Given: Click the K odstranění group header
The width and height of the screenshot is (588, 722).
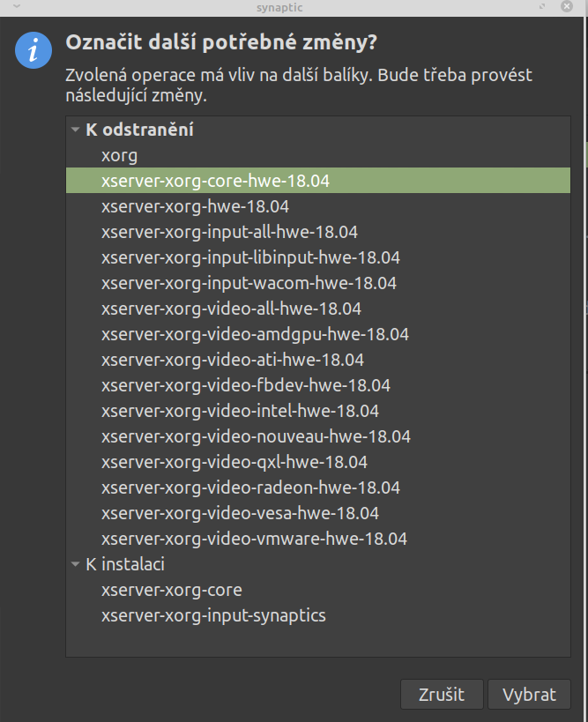Looking at the screenshot, I should [139, 130].
